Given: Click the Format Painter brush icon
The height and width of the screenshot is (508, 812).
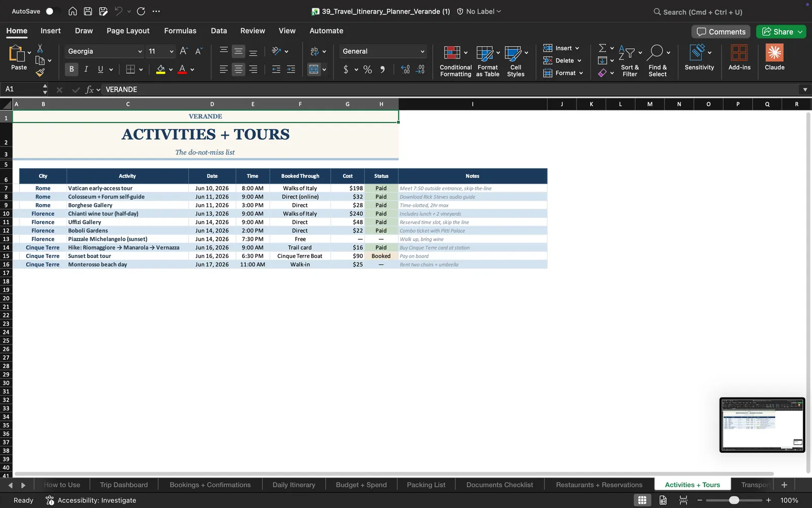Looking at the screenshot, I should pos(40,73).
